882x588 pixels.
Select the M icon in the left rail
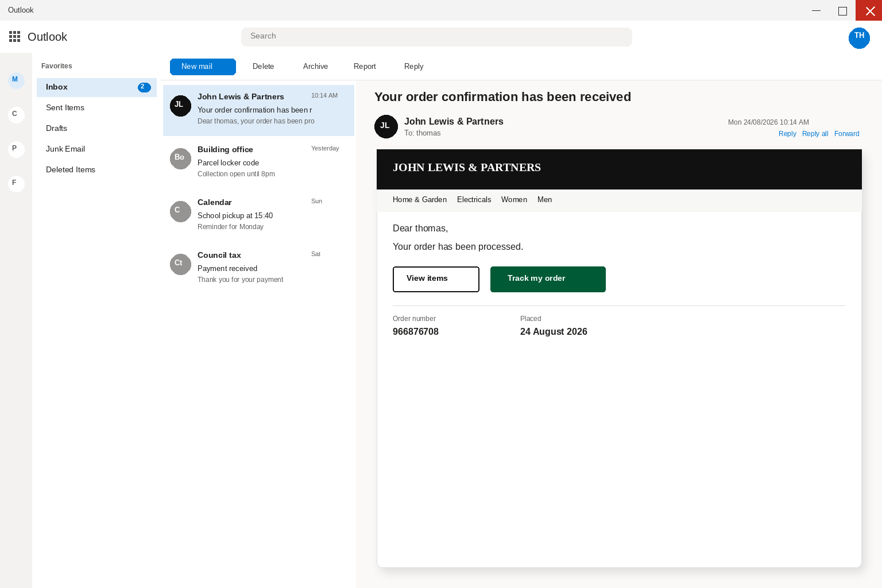click(x=16, y=80)
